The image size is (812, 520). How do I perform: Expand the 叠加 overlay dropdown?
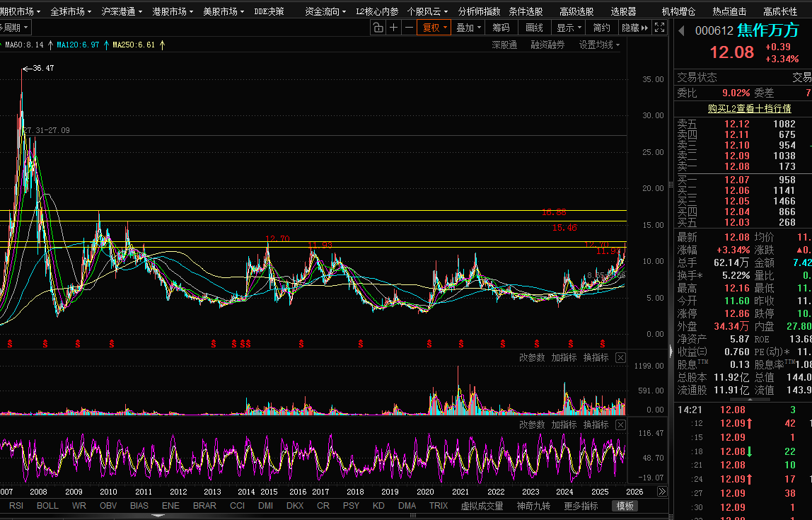[x=468, y=28]
